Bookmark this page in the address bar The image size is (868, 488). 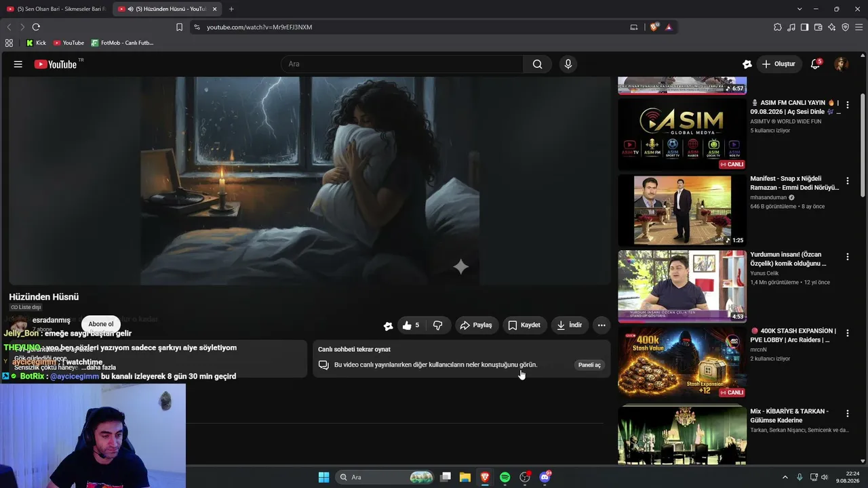pos(179,27)
